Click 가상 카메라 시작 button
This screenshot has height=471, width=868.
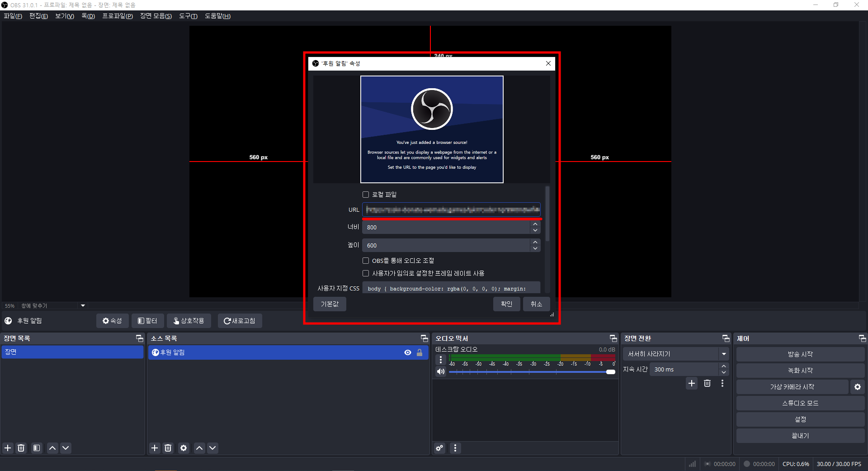point(792,387)
